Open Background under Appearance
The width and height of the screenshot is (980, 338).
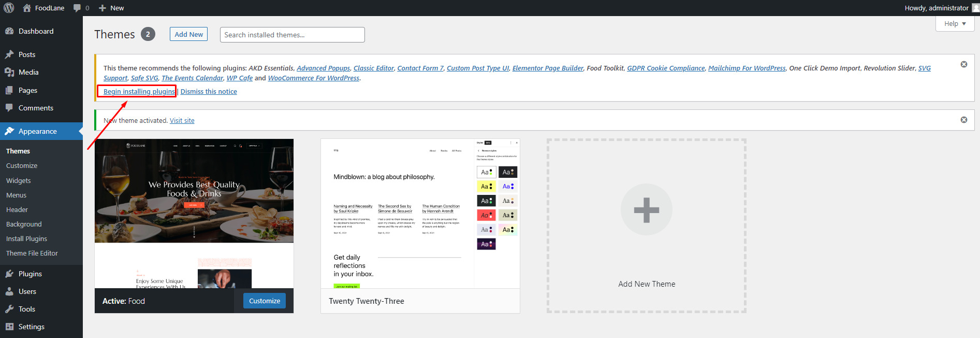pos(24,224)
